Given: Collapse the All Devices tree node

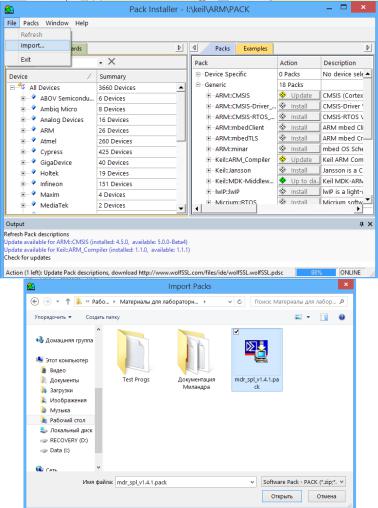Looking at the screenshot, I should click(12, 88).
